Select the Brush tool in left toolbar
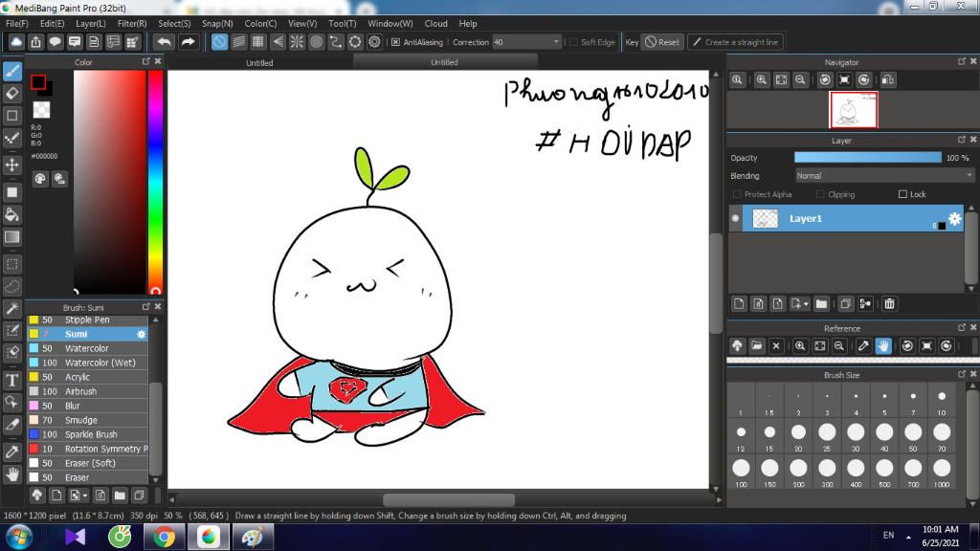 tap(11, 71)
